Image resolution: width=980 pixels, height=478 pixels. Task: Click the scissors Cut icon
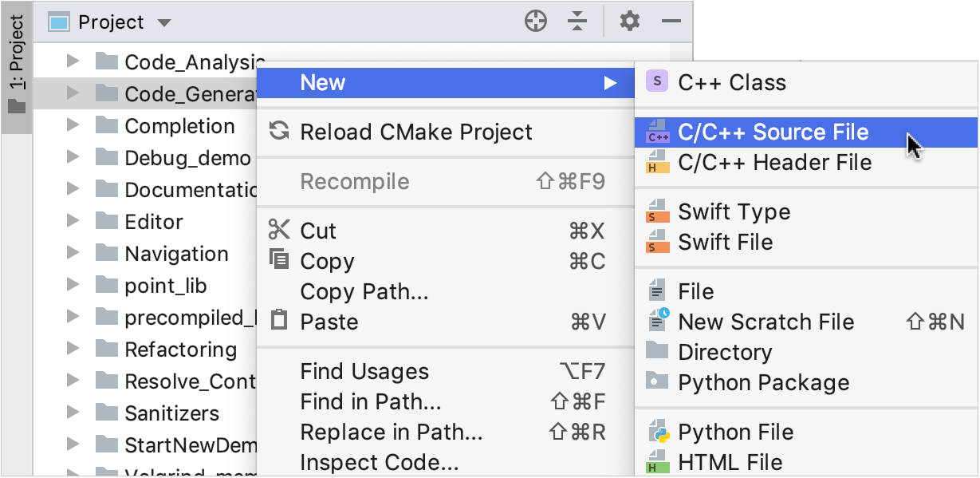pos(278,230)
